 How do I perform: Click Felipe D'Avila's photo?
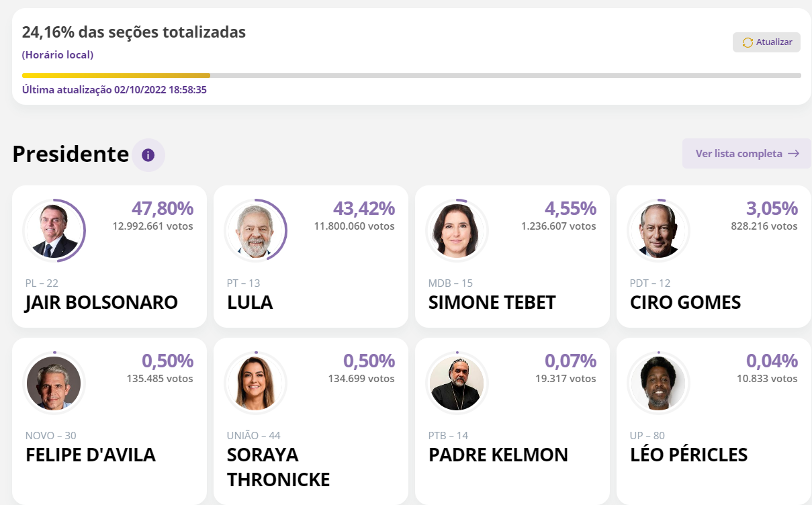coord(54,383)
